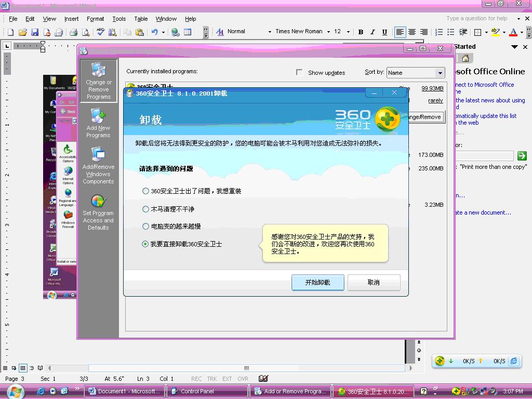Select the 我要直接卸载360安全卫士 radio button
The height and width of the screenshot is (399, 532).
point(145,244)
